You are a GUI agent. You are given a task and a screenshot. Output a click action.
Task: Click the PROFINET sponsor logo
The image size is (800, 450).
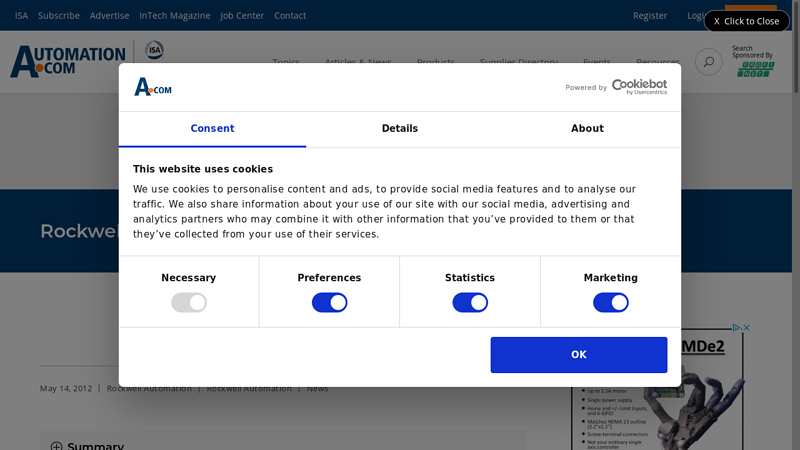pos(755,69)
